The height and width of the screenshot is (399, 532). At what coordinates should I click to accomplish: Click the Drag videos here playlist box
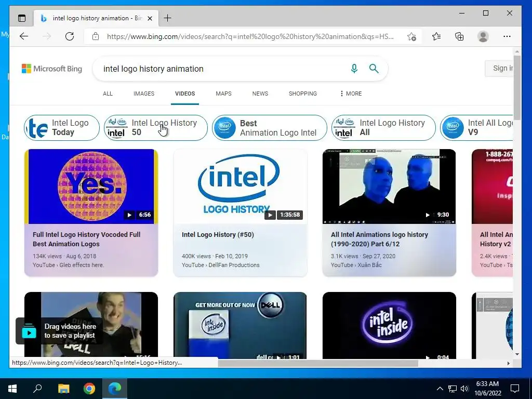(59, 331)
